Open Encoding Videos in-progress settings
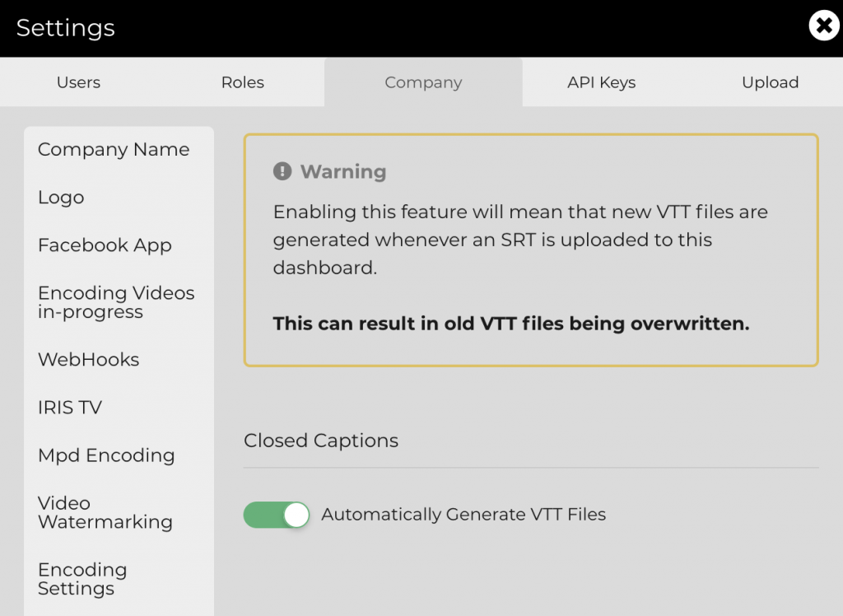The height and width of the screenshot is (616, 843). pyautogui.click(x=116, y=302)
